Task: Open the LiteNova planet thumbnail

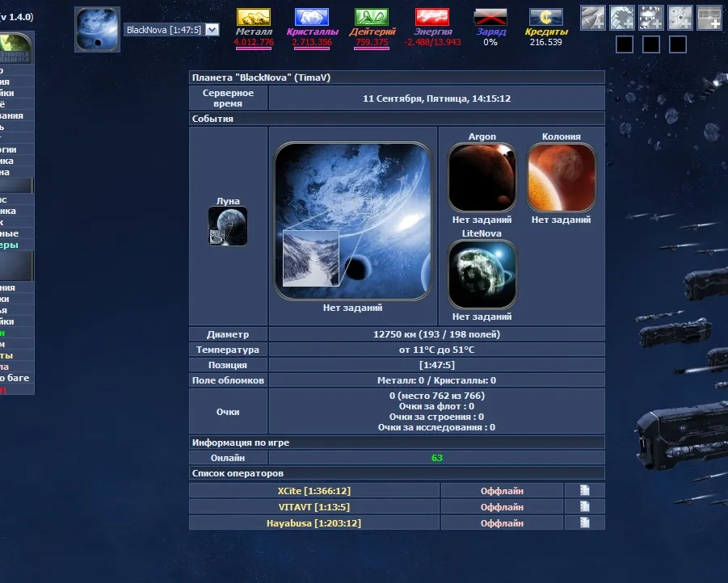Action: pos(482,275)
